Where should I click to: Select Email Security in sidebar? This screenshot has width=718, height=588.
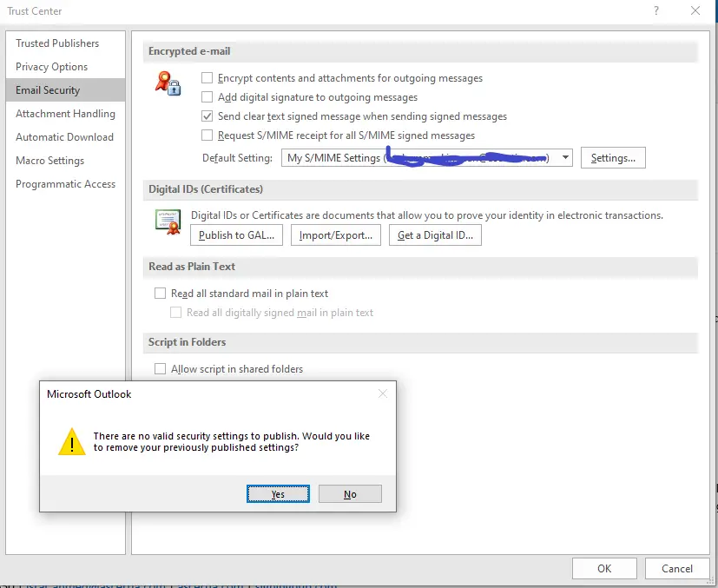65,89
